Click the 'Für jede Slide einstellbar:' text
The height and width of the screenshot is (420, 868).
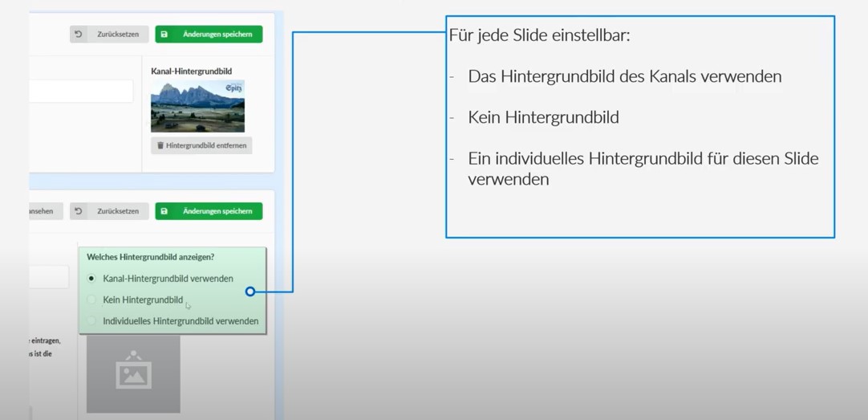(x=540, y=36)
